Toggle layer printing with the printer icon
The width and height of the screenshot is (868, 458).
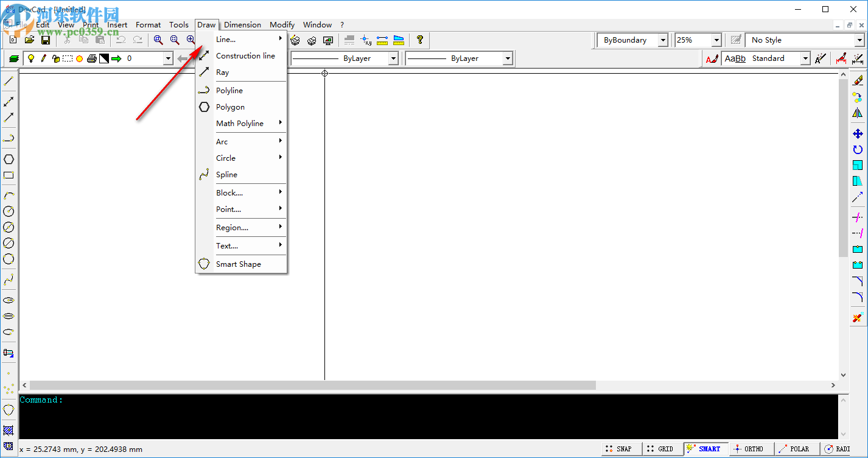tap(91, 58)
